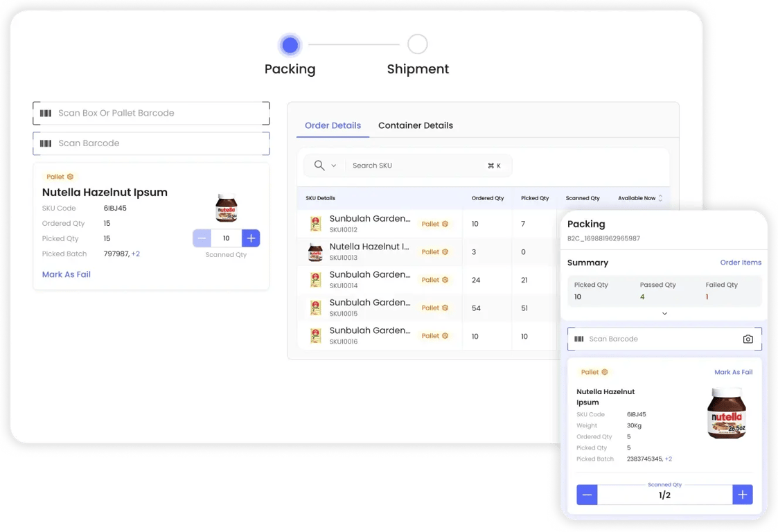Click +2 picked batch link in mobile card
Screen dimensions: 778x532
point(669,459)
